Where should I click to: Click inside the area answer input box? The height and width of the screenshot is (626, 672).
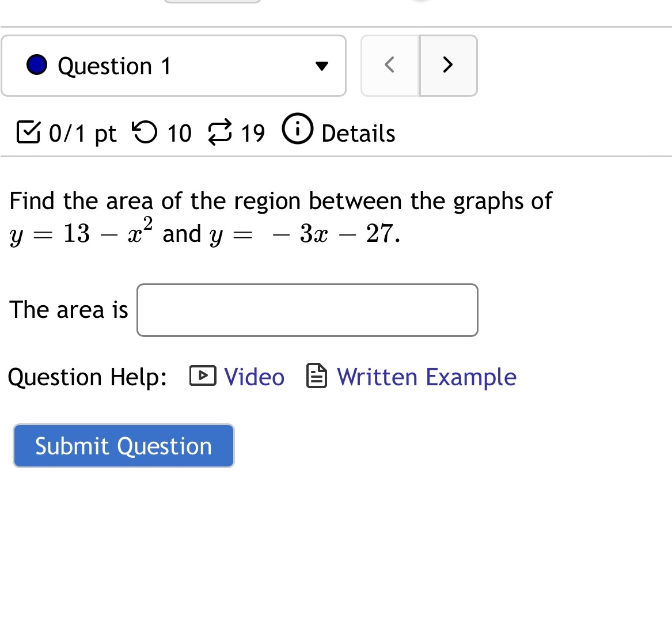point(307,310)
